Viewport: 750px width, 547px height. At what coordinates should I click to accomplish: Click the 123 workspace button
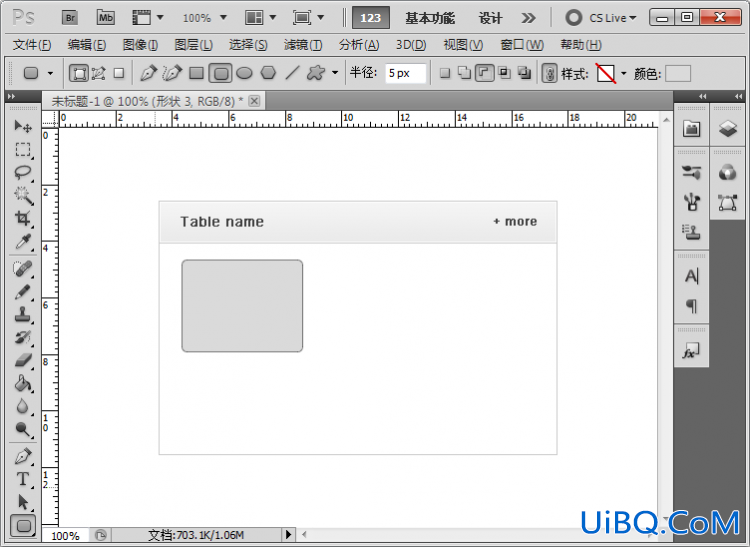370,18
